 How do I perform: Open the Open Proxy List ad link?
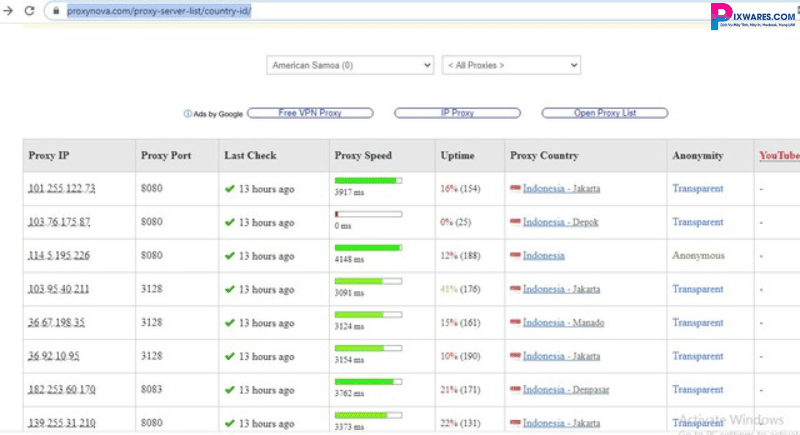coord(604,114)
